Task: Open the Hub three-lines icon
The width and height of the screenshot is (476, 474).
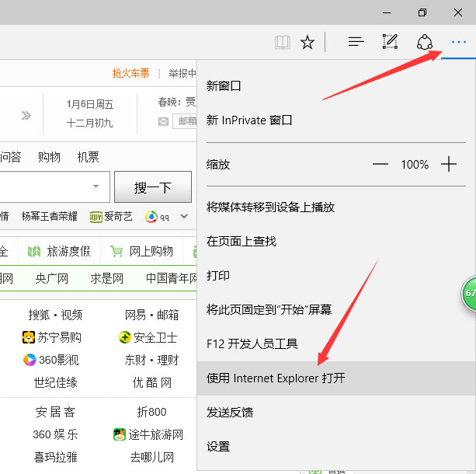Action: tap(356, 42)
